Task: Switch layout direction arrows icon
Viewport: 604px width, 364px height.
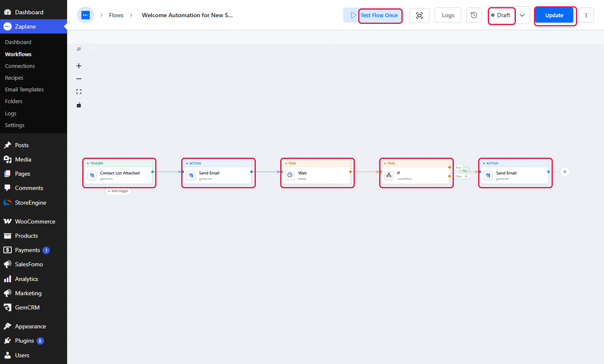Action: [79, 49]
